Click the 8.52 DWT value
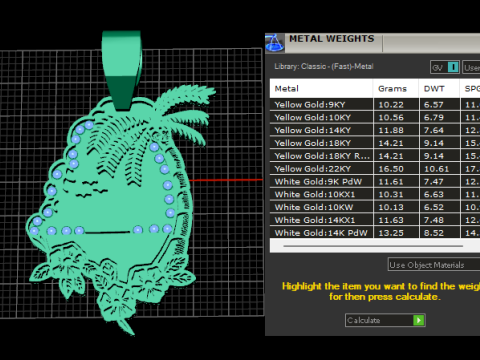Image resolution: width=480 pixels, height=360 pixels. (434, 233)
